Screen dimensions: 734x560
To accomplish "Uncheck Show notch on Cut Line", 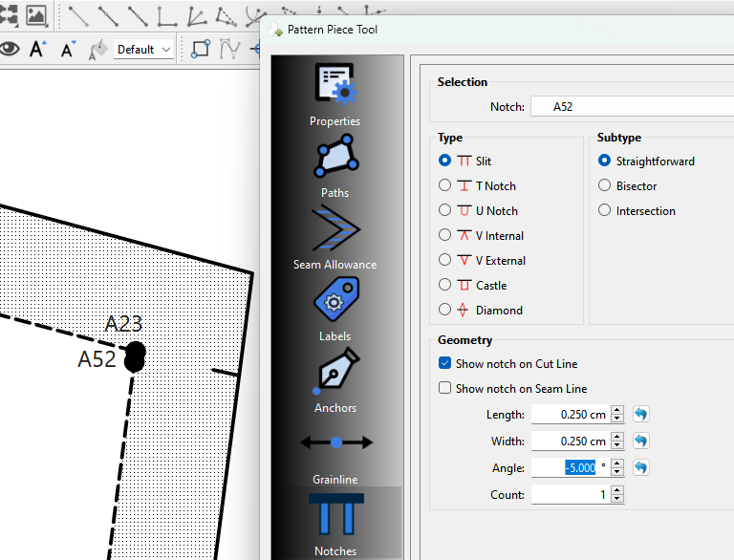I will [444, 364].
